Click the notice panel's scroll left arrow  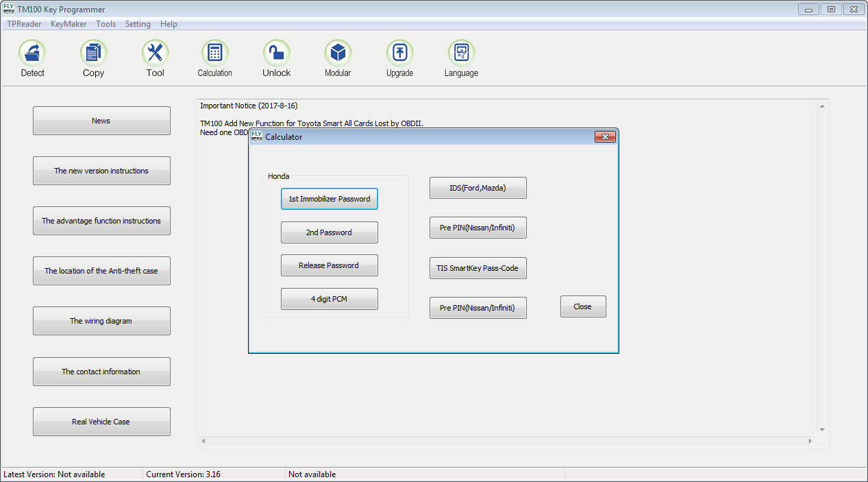click(203, 441)
